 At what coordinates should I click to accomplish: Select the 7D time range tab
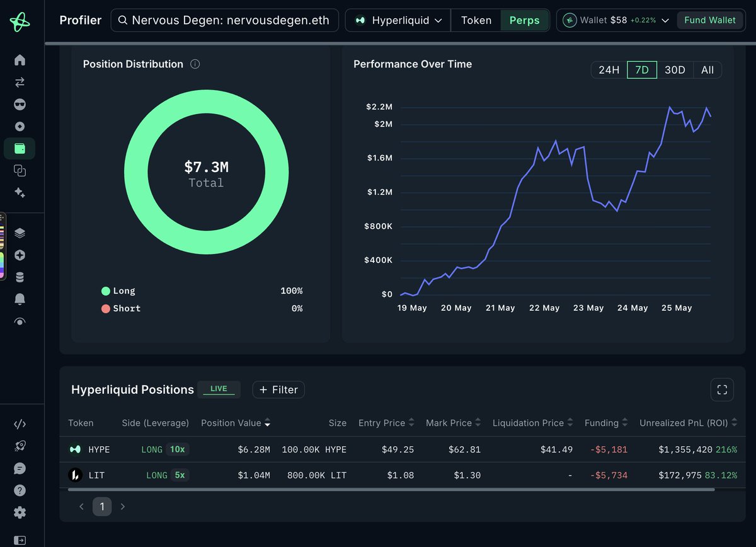click(642, 70)
